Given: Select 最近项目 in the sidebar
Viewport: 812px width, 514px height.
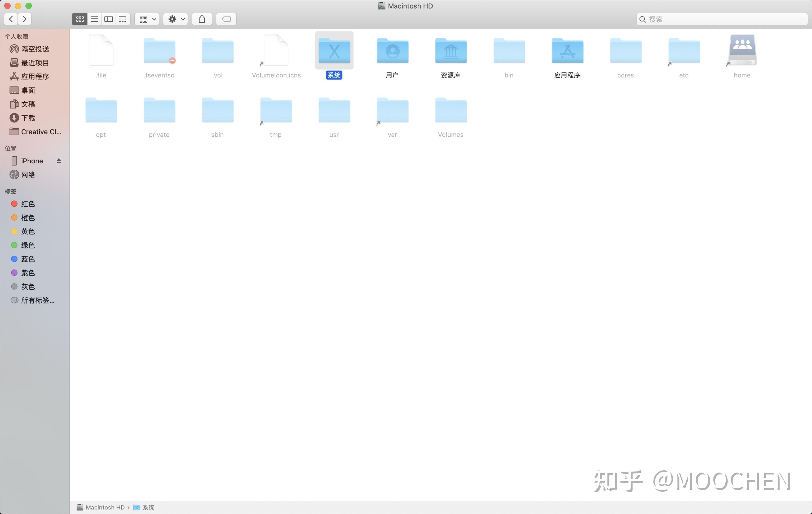Looking at the screenshot, I should [35, 63].
